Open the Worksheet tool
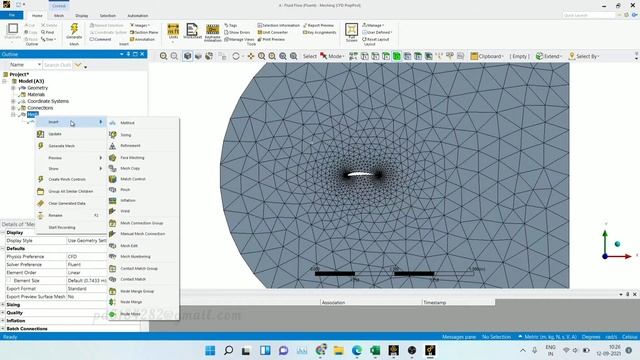The image size is (640, 360). [192, 31]
